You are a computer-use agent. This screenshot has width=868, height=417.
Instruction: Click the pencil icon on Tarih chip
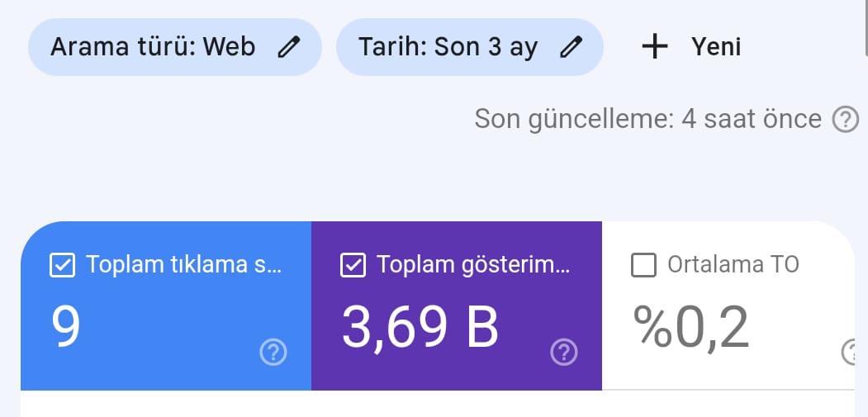pos(571,47)
